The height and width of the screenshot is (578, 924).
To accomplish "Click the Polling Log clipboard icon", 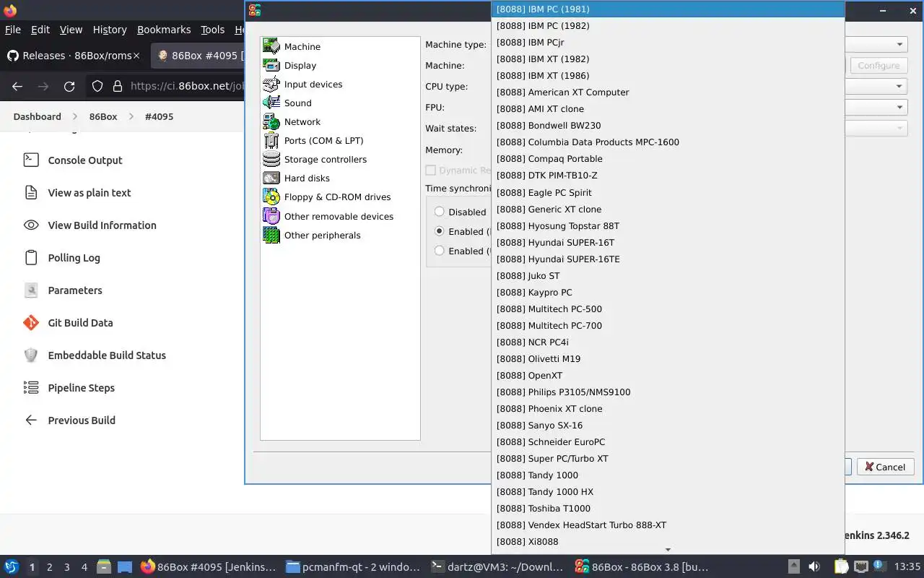I will 31,257.
